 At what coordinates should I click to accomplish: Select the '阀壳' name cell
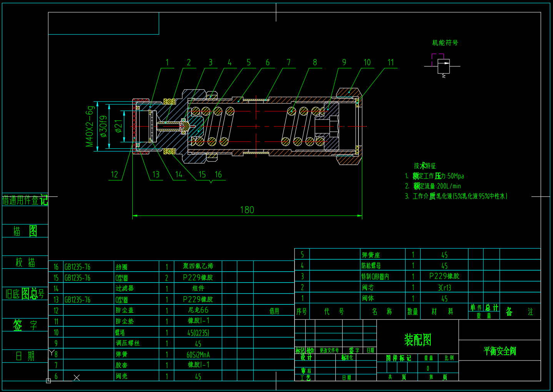122,376
